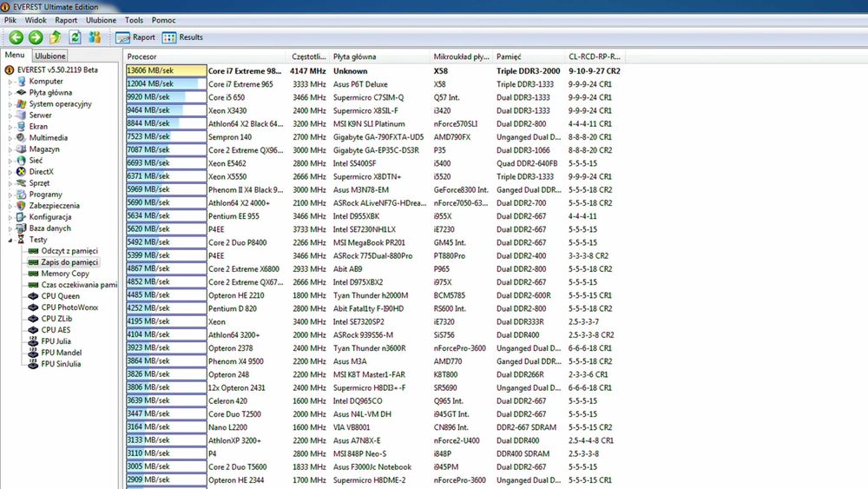Image resolution: width=868 pixels, height=489 pixels.
Task: Switch to the Ulubione tab in the sidebar
Action: (x=49, y=56)
